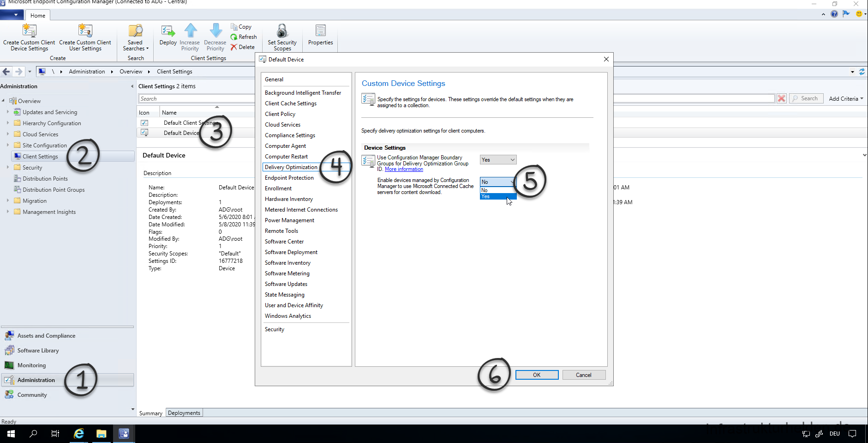
Task: Select Management Insights in tree
Action: click(49, 212)
